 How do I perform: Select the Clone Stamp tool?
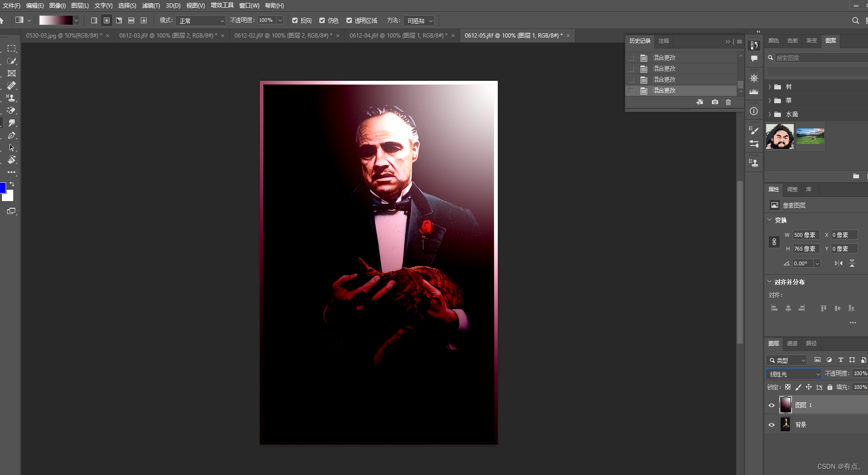[x=11, y=98]
